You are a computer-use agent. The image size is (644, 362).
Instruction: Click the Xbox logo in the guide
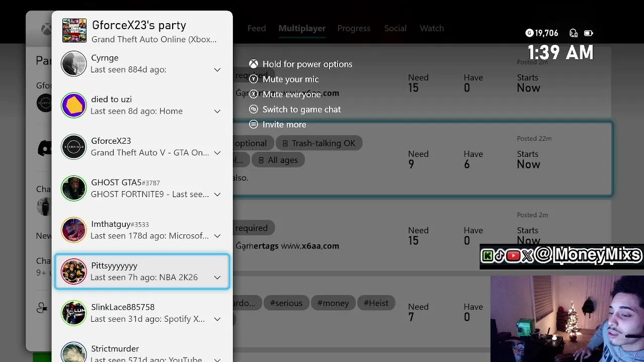[46, 29]
